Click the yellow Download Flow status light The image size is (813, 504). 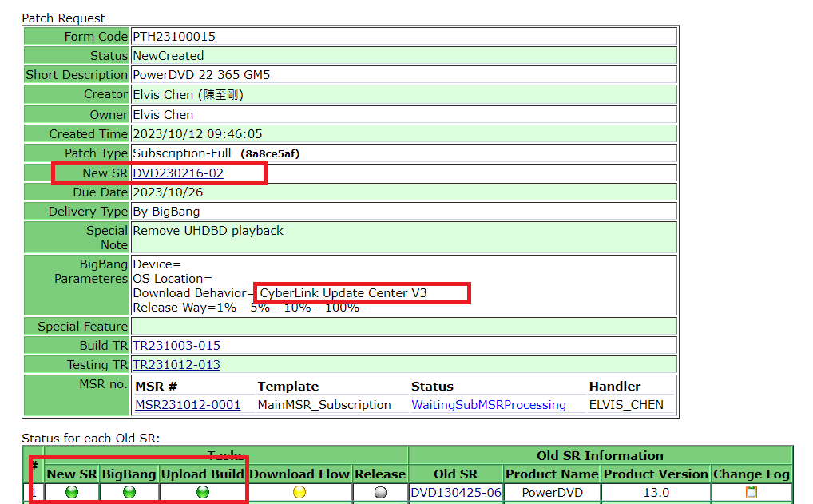[x=299, y=493]
